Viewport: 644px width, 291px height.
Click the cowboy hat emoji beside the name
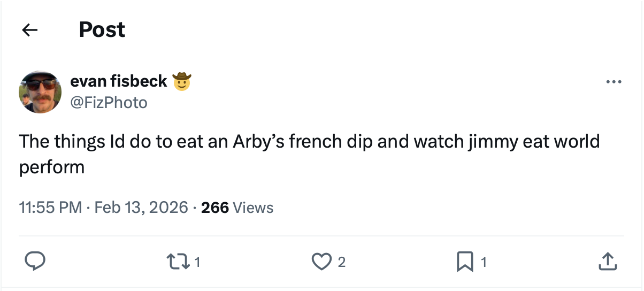click(x=182, y=82)
